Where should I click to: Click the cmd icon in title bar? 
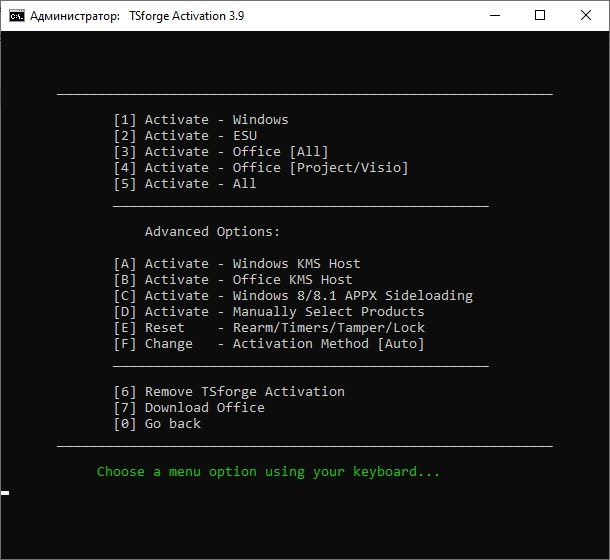[17, 15]
